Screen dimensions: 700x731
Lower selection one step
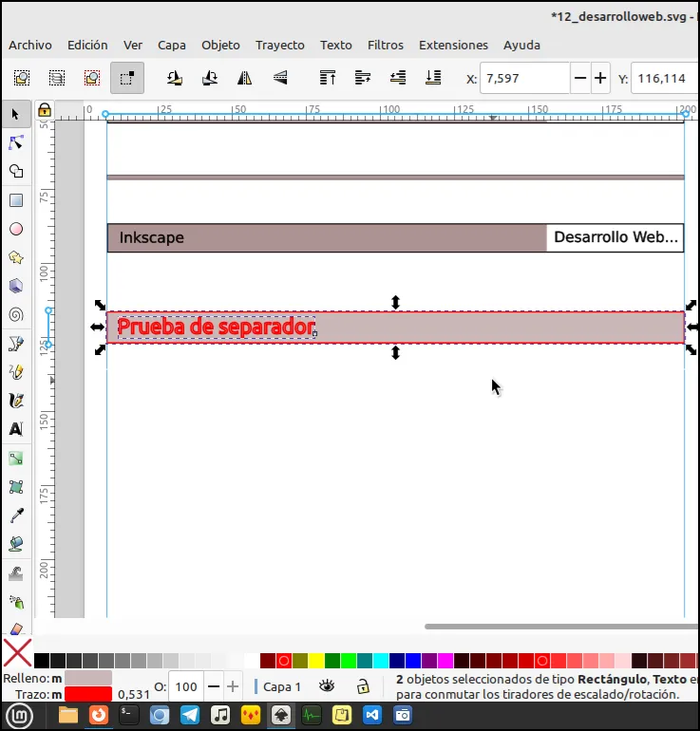click(398, 78)
